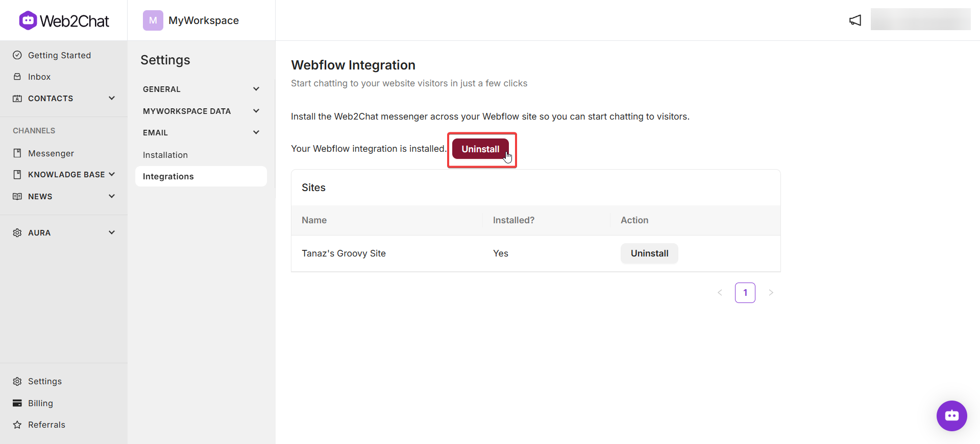The image size is (980, 444).
Task: Click the next page arrow
Action: pos(771,293)
